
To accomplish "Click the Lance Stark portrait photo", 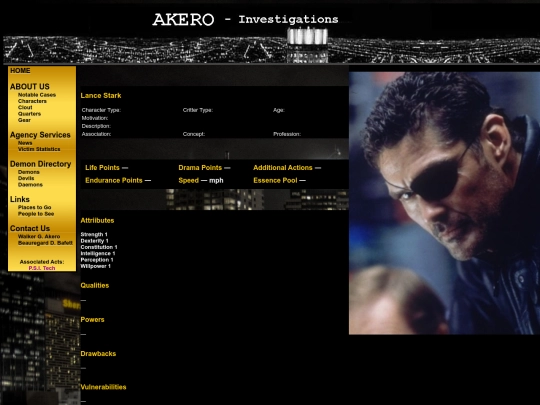I will pyautogui.click(x=444, y=203).
